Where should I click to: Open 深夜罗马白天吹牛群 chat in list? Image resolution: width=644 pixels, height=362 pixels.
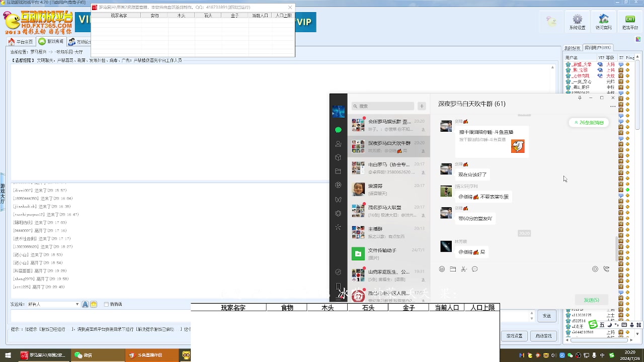click(390, 147)
